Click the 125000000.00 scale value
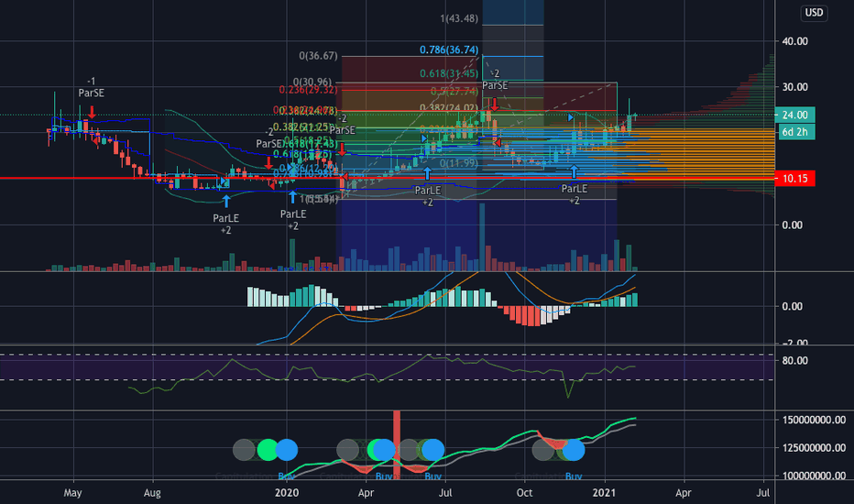Image resolution: width=854 pixels, height=504 pixels. (x=814, y=448)
